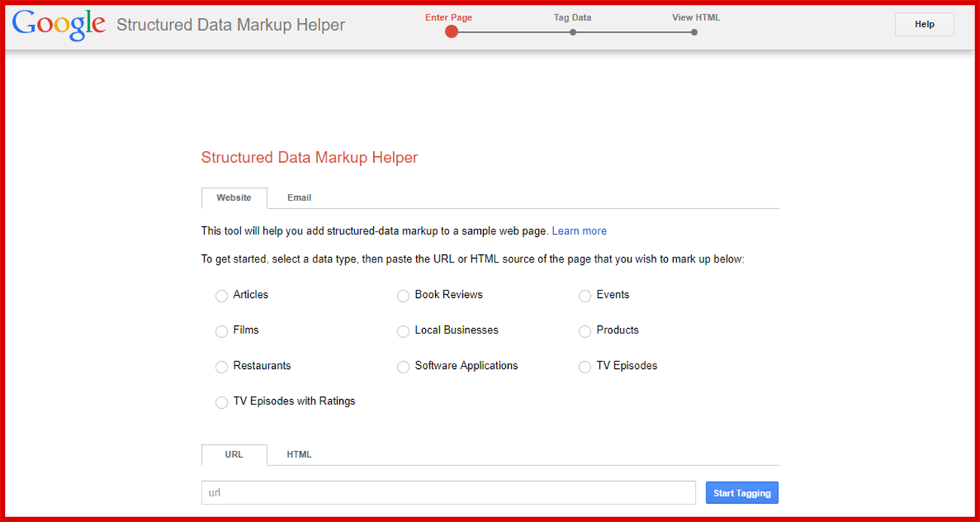Choose Local Businesses data type
This screenshot has height=522, width=980.
click(403, 331)
